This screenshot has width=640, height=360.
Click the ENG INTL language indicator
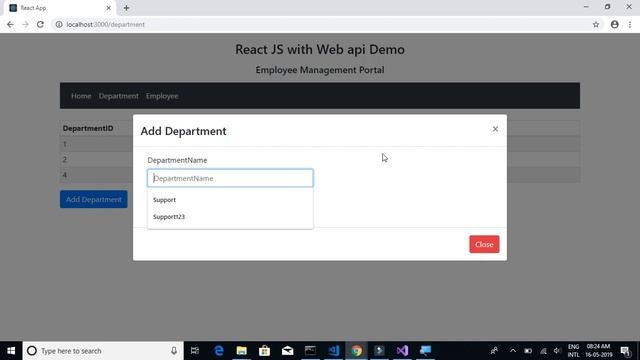click(x=573, y=351)
